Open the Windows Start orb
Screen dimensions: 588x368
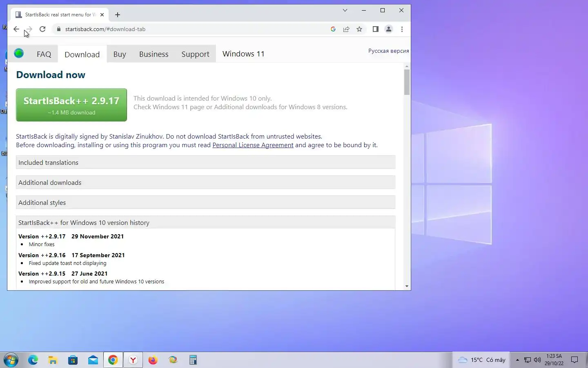[11, 360]
